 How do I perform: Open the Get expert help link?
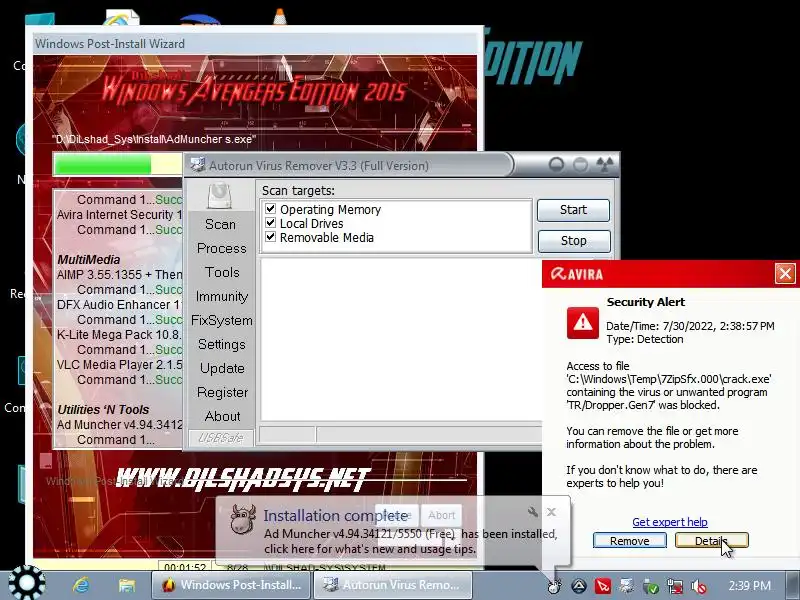pos(669,522)
